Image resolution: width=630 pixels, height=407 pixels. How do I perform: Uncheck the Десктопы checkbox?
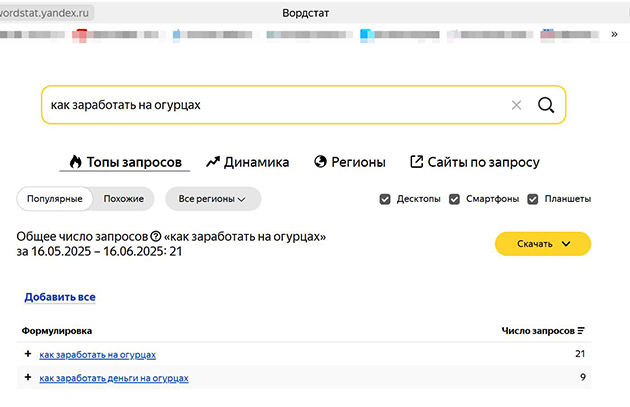coord(385,199)
